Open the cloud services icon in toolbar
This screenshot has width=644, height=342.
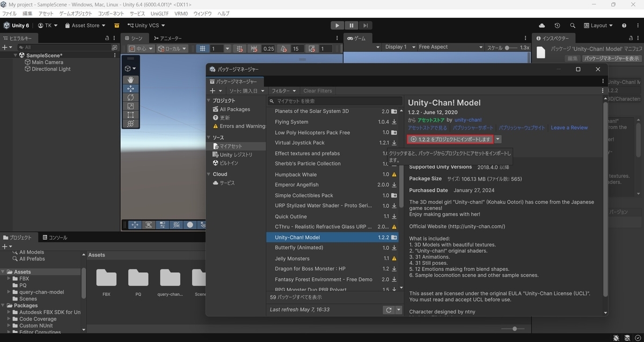542,25
